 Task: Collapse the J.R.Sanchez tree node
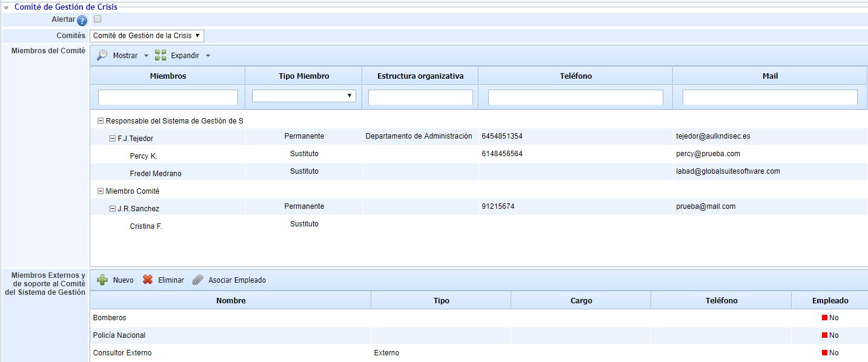[113, 209]
